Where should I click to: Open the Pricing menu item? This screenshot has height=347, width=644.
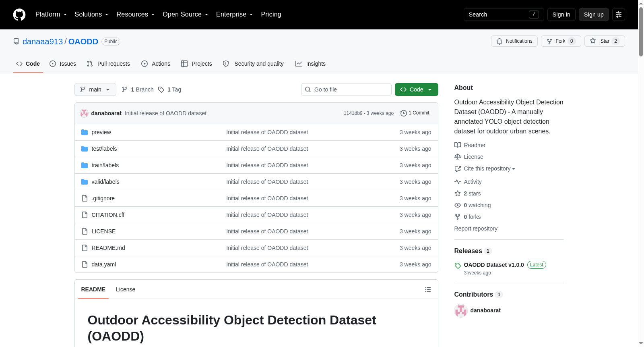(271, 15)
